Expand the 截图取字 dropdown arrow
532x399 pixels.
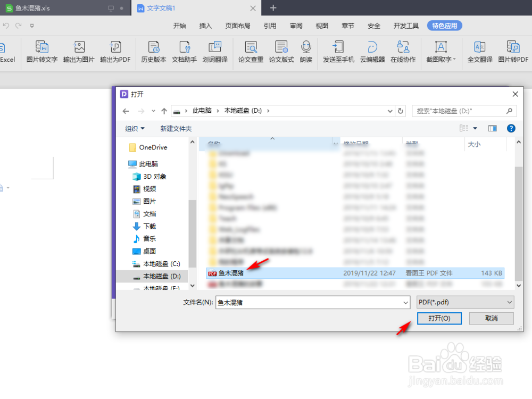pos(454,60)
